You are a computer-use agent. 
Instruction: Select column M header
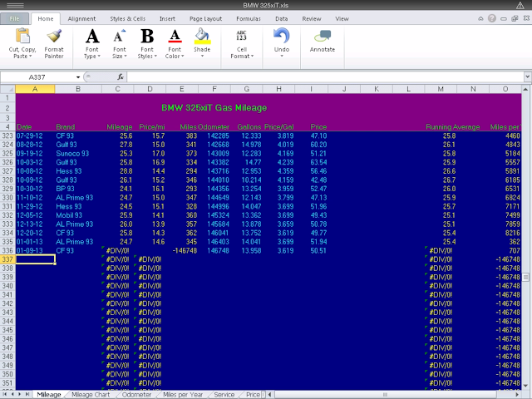click(x=441, y=89)
